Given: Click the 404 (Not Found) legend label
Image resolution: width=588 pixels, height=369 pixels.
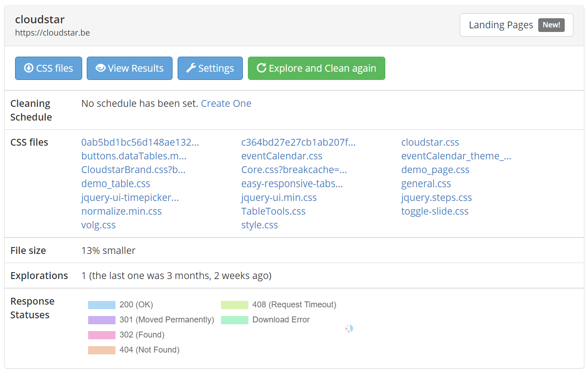Looking at the screenshot, I should pyautogui.click(x=149, y=350).
